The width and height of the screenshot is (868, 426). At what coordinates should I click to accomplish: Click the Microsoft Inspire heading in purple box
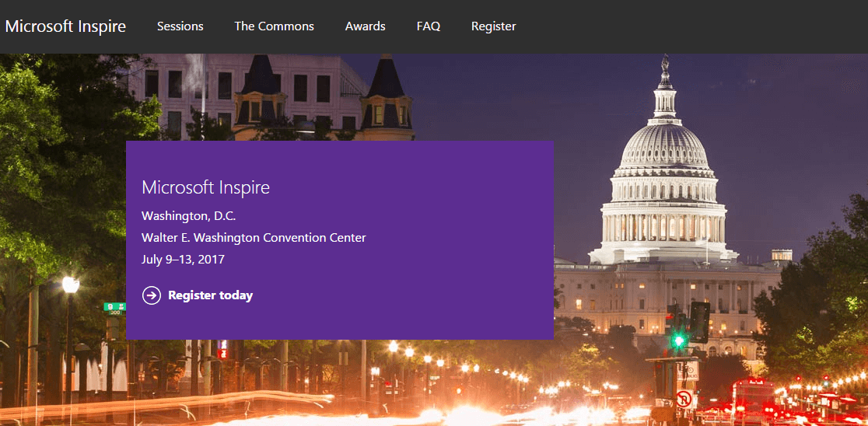click(x=206, y=187)
